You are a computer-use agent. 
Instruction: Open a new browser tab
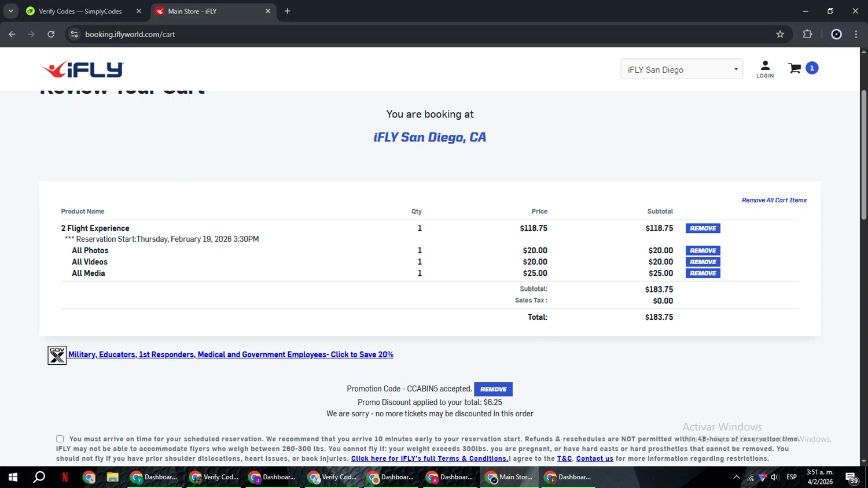288,11
